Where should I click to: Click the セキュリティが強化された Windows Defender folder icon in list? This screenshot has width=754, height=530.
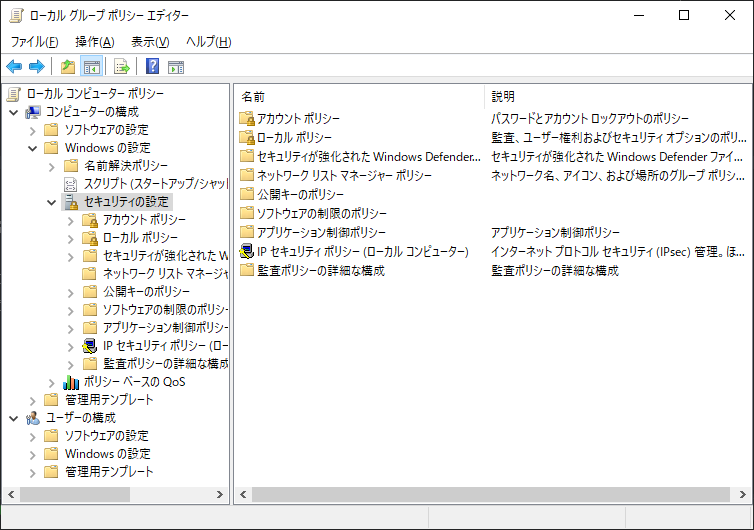(x=247, y=156)
